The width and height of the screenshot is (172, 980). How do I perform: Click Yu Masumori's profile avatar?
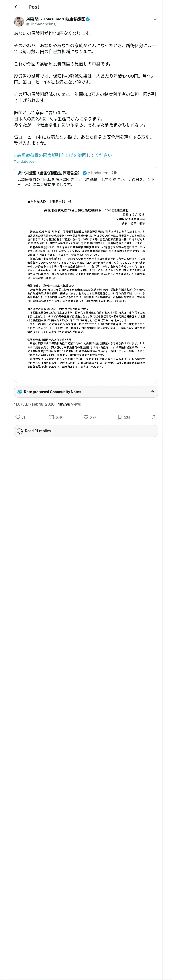19,21
